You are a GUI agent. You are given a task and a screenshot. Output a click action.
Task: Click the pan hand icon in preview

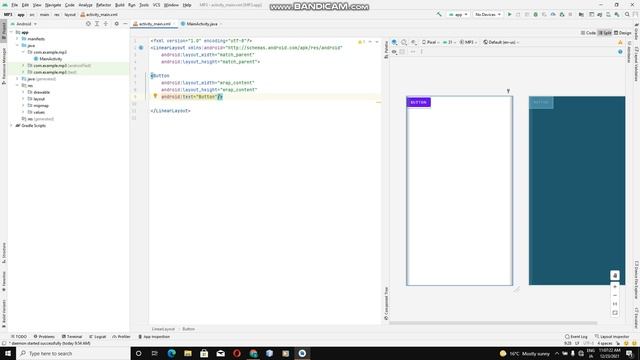(x=615, y=276)
